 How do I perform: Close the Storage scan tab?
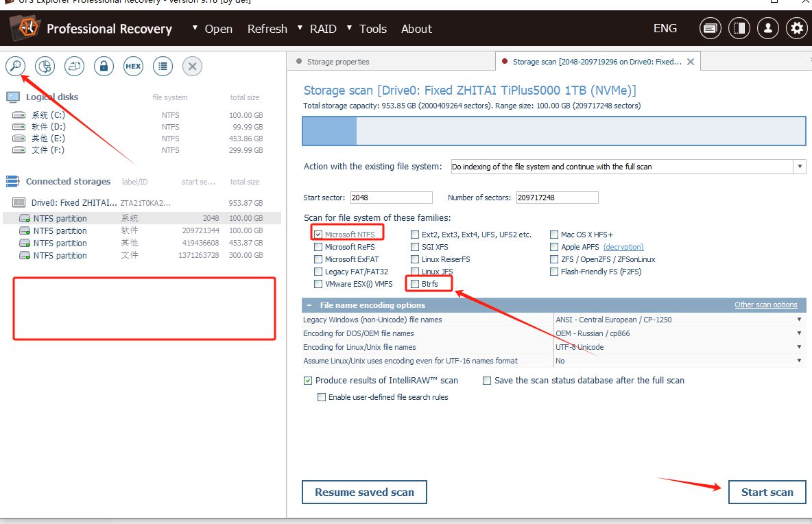[691, 62]
